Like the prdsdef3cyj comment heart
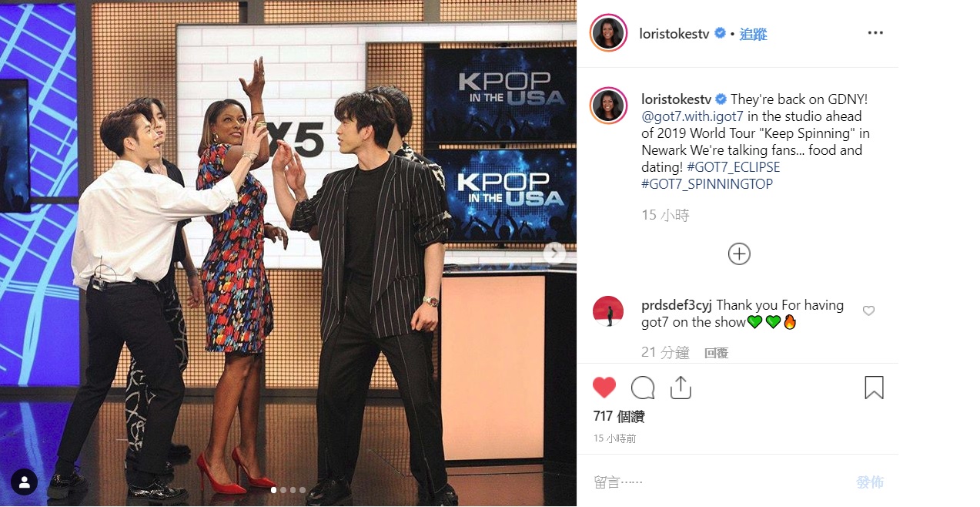This screenshot has height=507, width=980. (868, 311)
